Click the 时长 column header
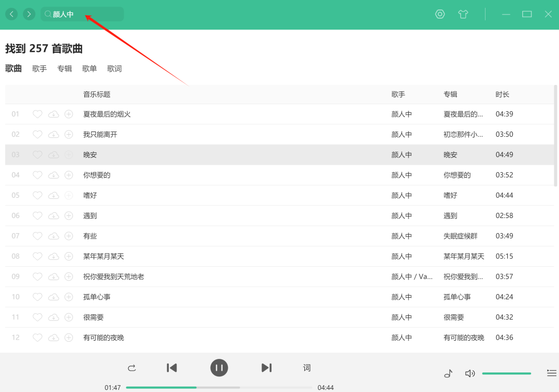 [x=502, y=94]
